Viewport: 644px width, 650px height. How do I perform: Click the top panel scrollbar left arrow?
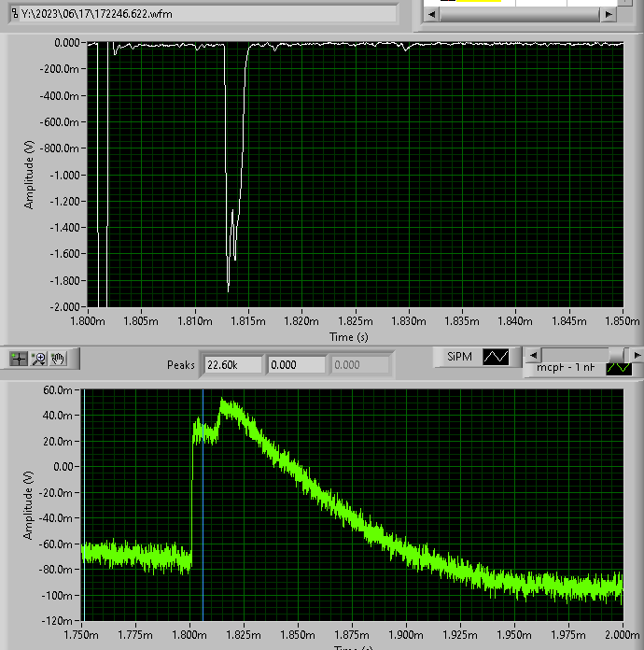[430, 15]
